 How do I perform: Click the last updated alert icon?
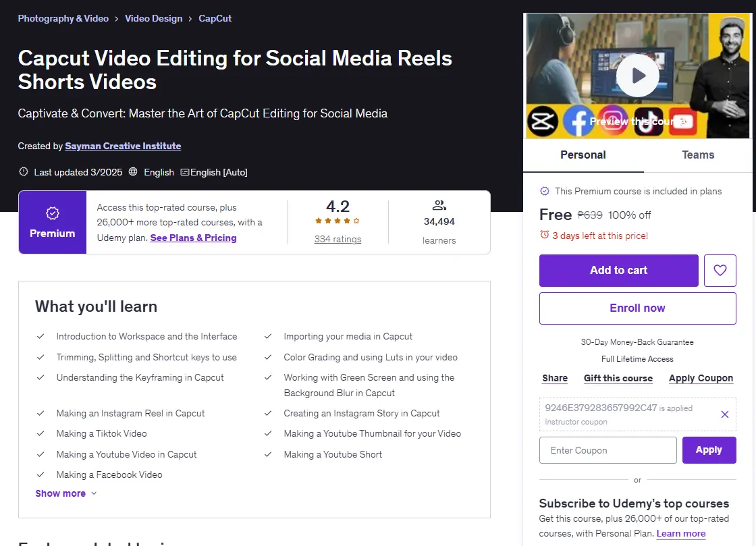[x=23, y=171]
